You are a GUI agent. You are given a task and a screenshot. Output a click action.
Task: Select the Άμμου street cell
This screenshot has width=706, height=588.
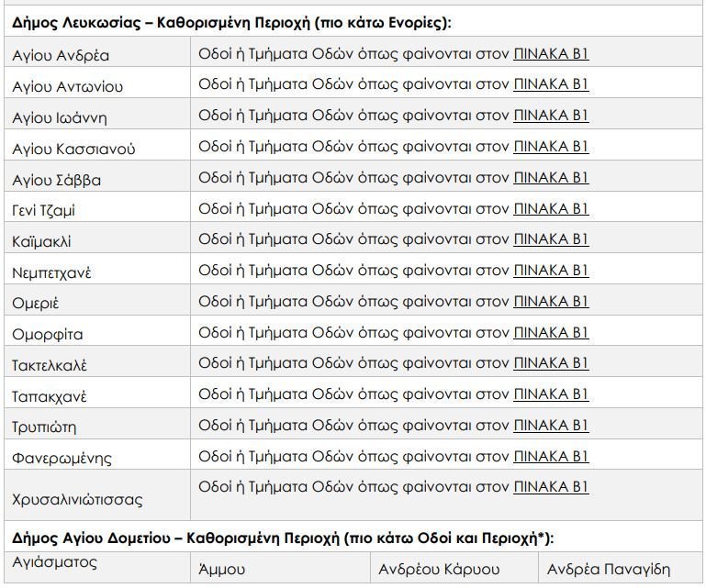point(280,567)
